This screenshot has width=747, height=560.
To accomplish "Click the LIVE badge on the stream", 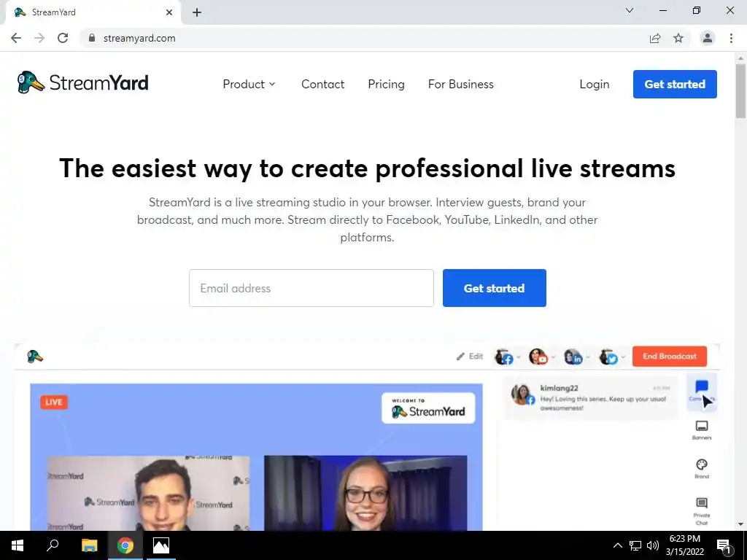I will pyautogui.click(x=54, y=402).
